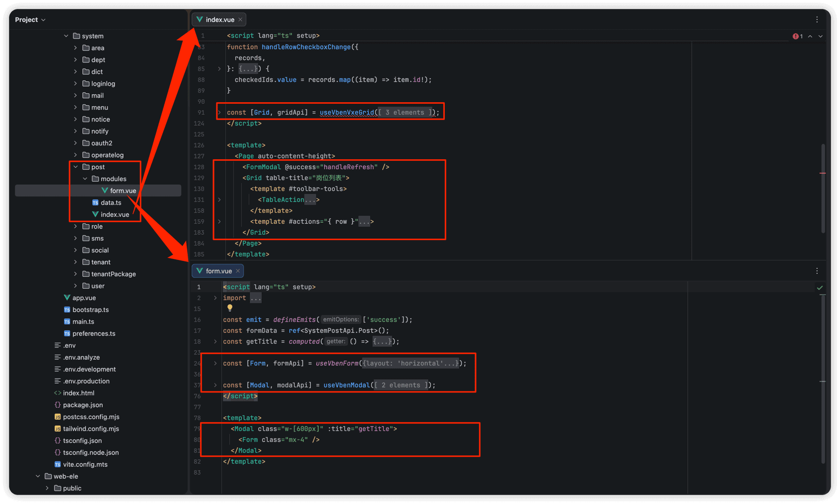
Task: Click the handleRowCheckboxChange function name
Action: [x=306, y=47]
